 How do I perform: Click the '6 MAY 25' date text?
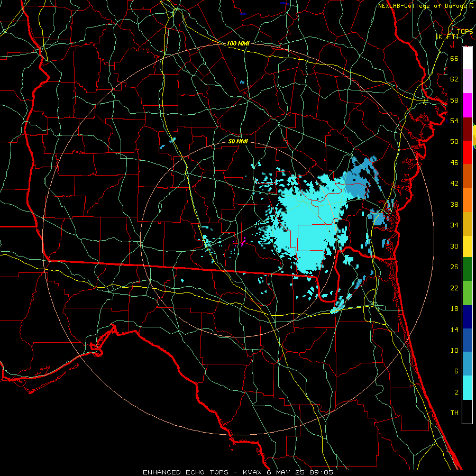pyautogui.click(x=286, y=472)
